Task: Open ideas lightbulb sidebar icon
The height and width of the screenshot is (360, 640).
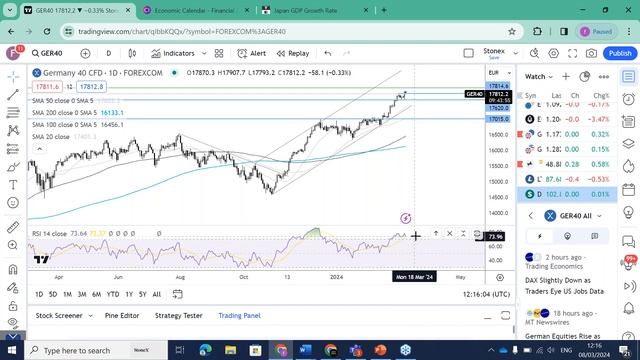Action: click(629, 212)
